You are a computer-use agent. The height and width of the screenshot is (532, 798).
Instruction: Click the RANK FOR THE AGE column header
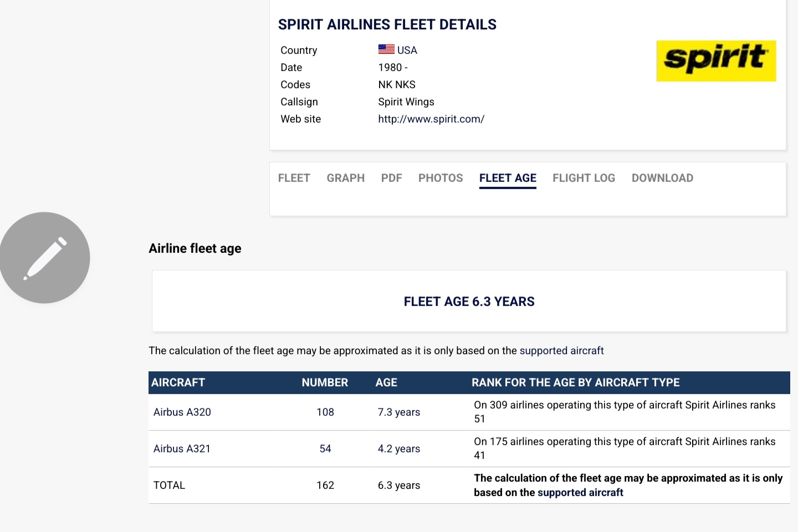point(576,382)
